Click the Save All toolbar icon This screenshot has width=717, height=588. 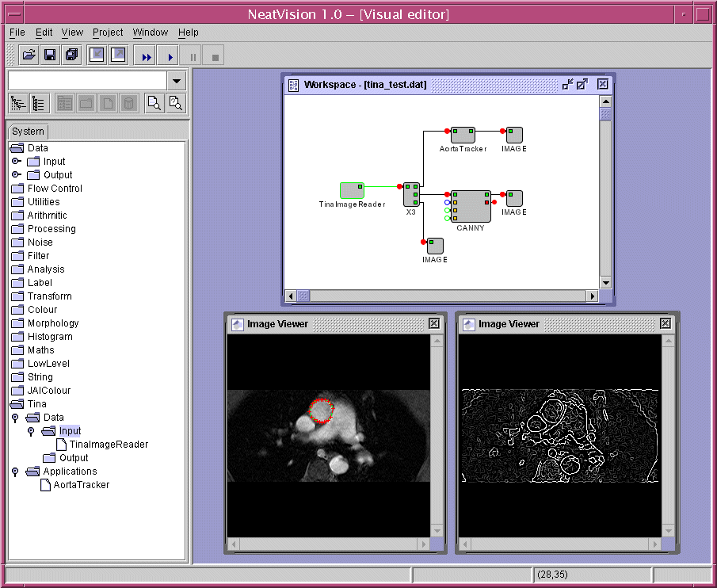tap(71, 55)
